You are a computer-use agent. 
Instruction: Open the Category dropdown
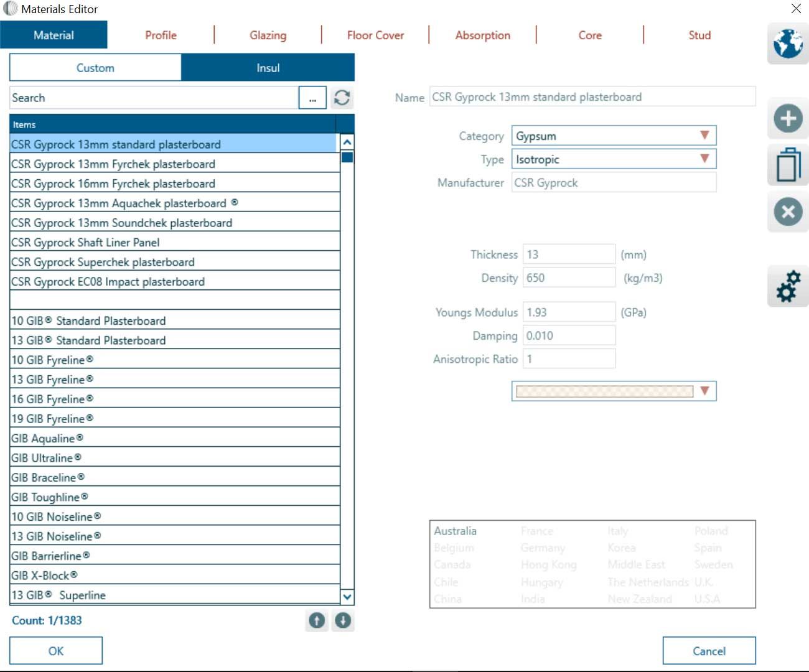[614, 136]
